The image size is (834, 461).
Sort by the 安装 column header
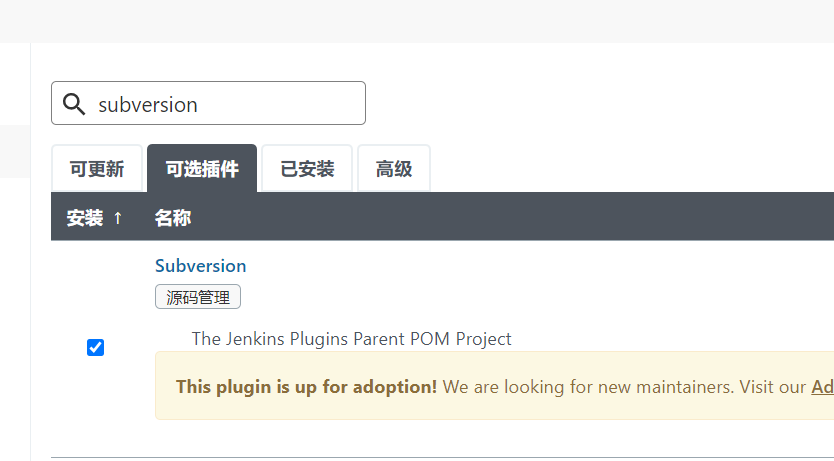pos(85,217)
